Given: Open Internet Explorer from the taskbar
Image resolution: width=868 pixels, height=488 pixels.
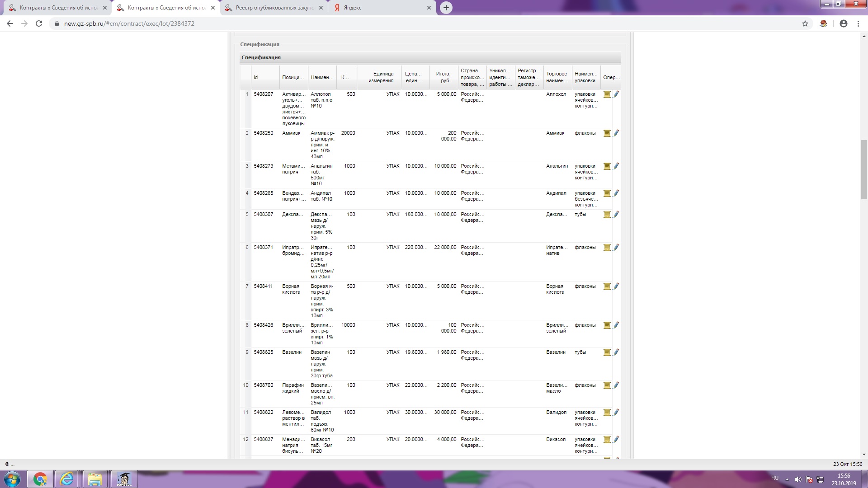Looking at the screenshot, I should (x=67, y=479).
